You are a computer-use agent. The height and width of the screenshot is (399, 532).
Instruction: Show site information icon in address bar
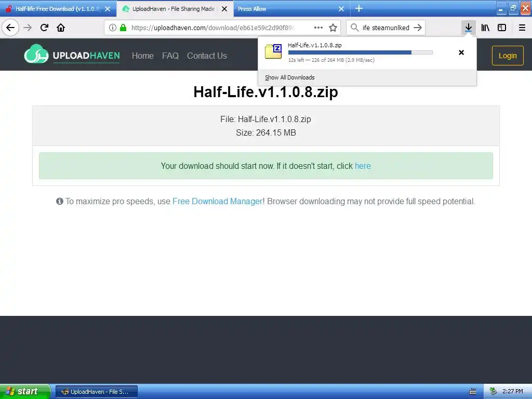click(x=113, y=28)
